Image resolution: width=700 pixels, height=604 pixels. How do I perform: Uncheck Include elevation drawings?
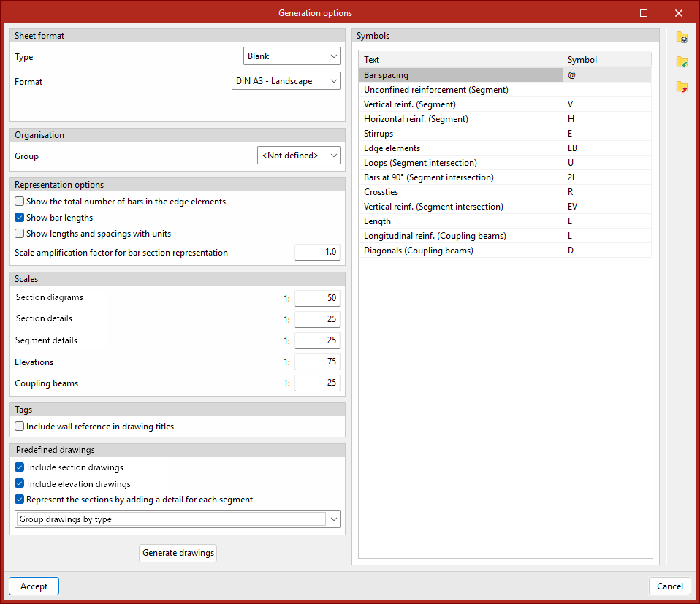click(x=19, y=483)
